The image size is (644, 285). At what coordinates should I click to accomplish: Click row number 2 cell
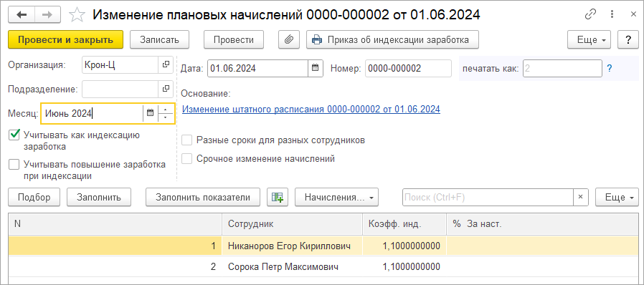coord(115,266)
